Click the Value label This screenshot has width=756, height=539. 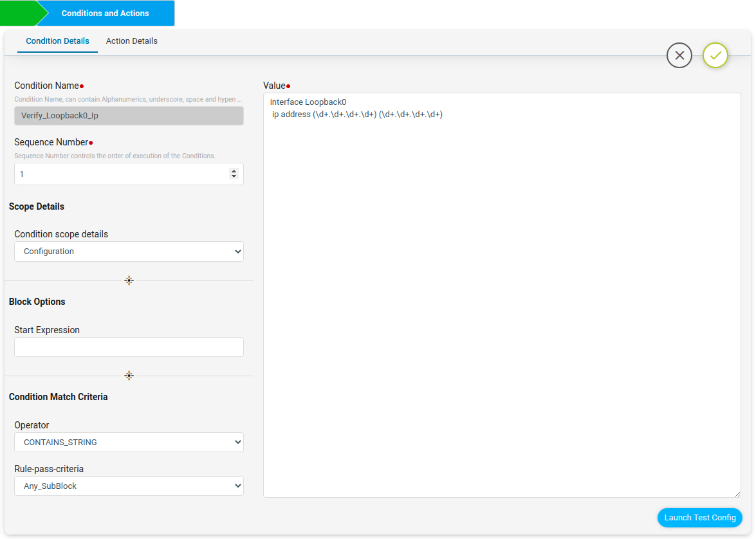[274, 86]
